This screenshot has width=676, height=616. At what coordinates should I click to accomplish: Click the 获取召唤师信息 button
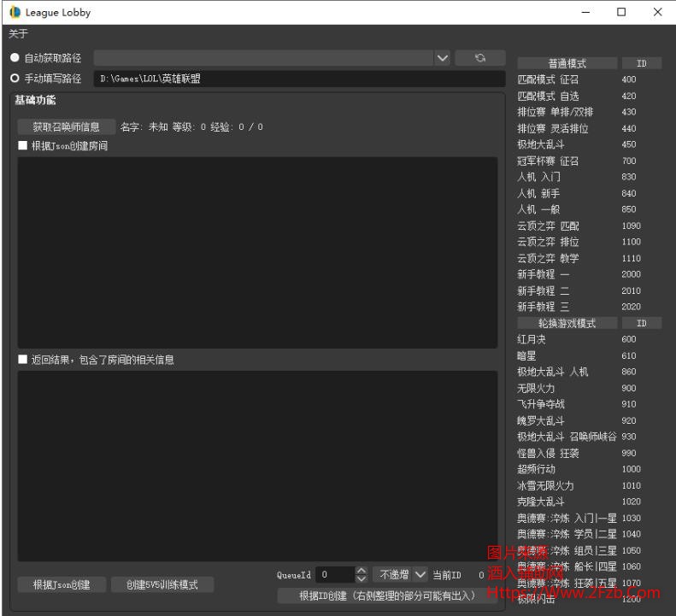point(66,126)
